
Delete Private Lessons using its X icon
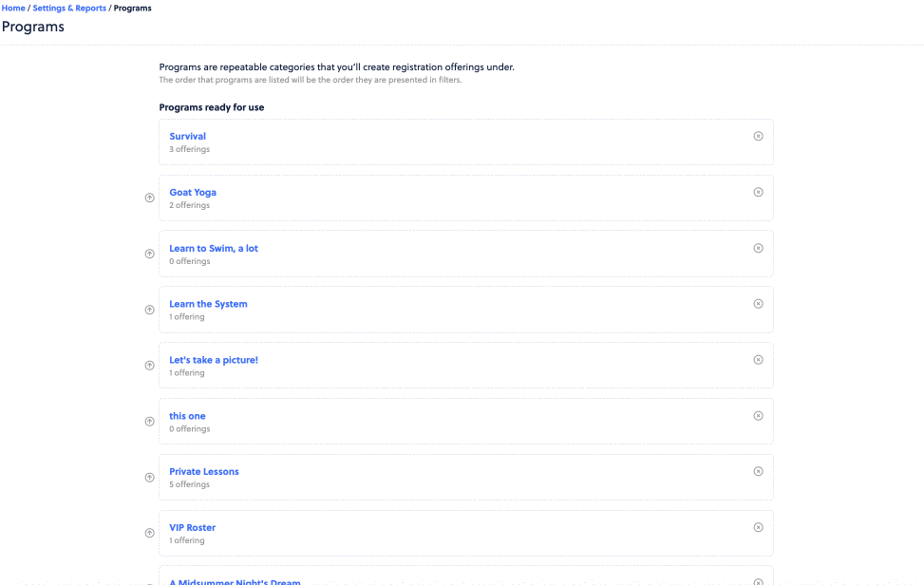point(758,471)
